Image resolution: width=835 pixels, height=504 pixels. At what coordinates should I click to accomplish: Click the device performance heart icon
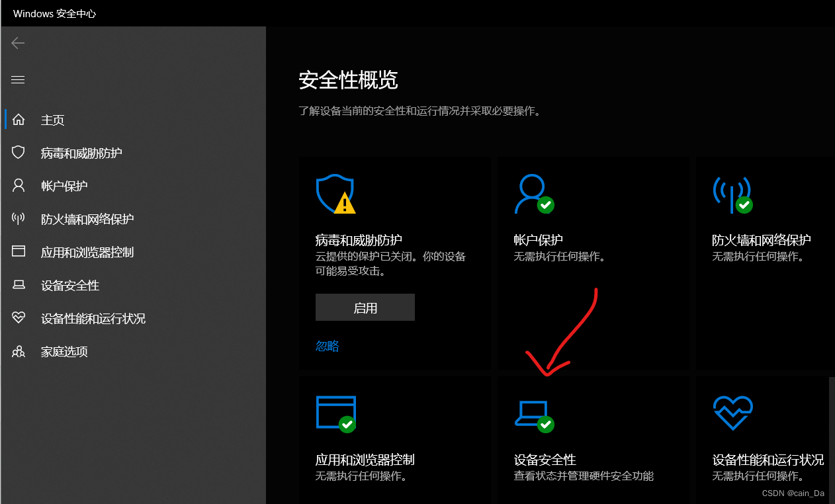click(733, 413)
